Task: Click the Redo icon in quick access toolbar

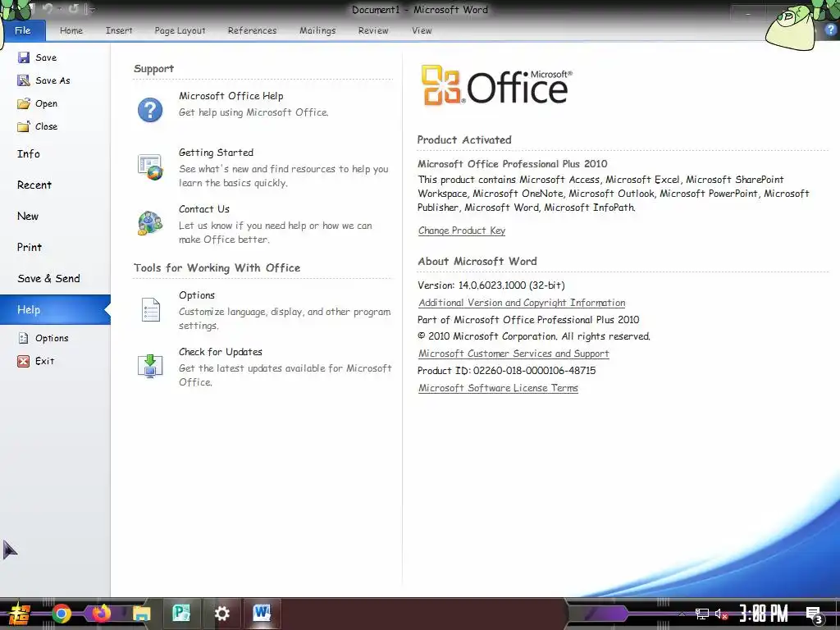Action: (73, 9)
